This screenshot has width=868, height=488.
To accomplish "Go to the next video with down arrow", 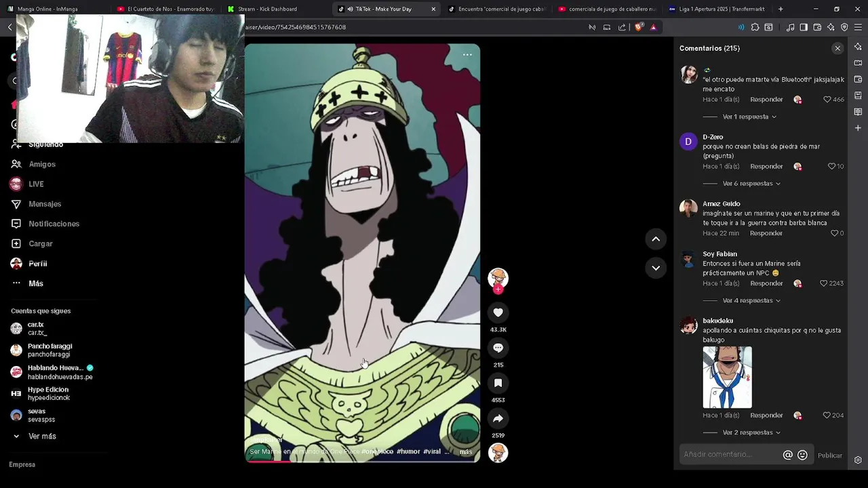I will tap(656, 268).
